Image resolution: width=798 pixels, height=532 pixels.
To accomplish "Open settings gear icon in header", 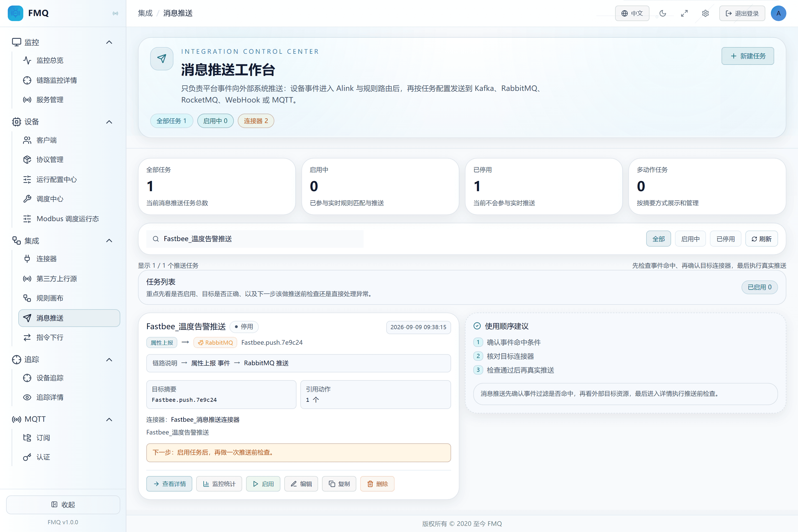I will pos(705,13).
